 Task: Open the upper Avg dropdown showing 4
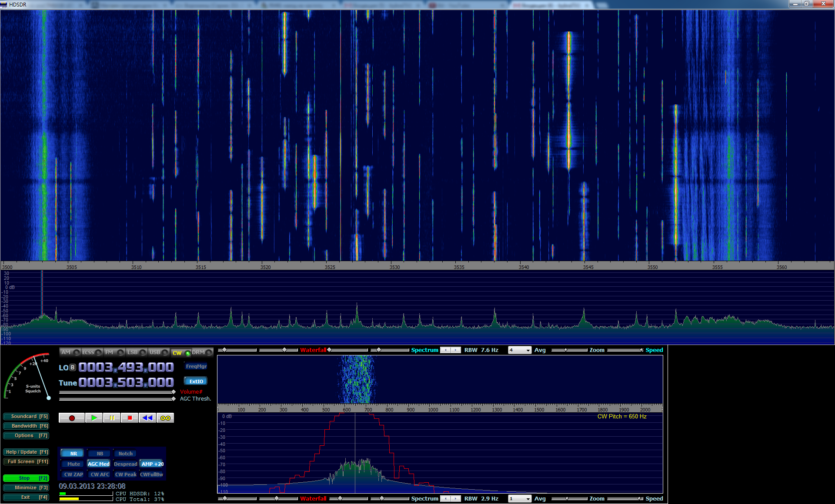click(520, 350)
